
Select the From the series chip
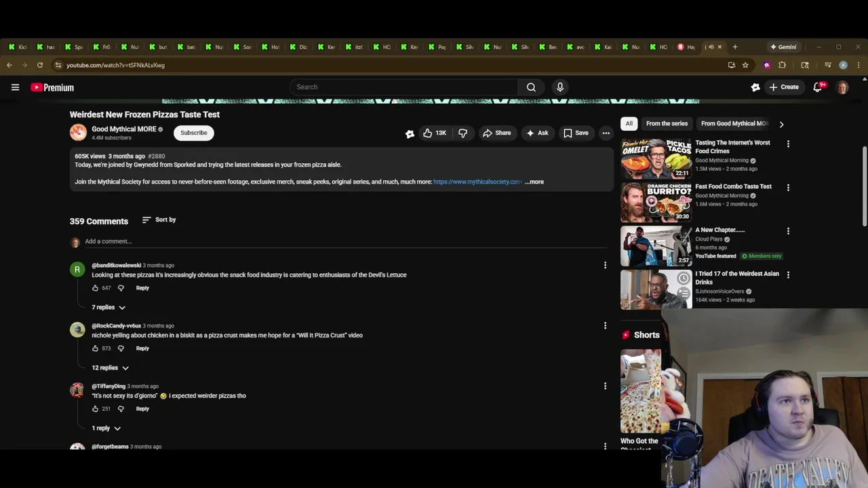667,123
